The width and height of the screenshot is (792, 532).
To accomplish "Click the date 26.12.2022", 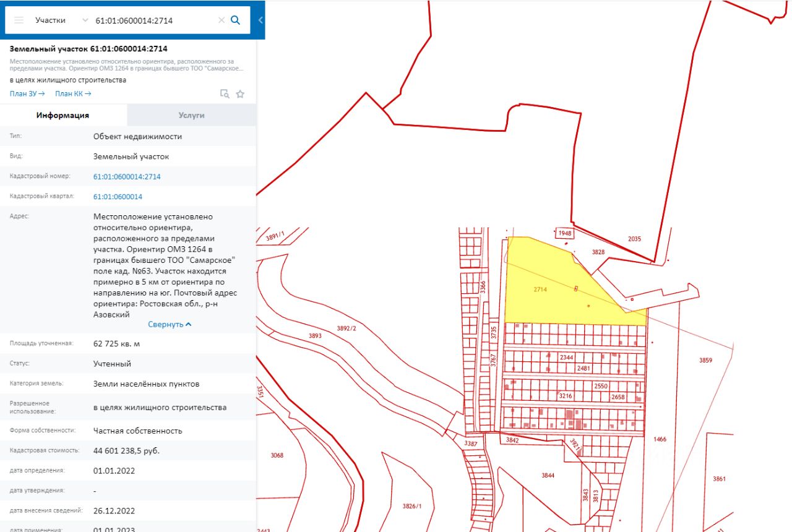I will pos(114,511).
